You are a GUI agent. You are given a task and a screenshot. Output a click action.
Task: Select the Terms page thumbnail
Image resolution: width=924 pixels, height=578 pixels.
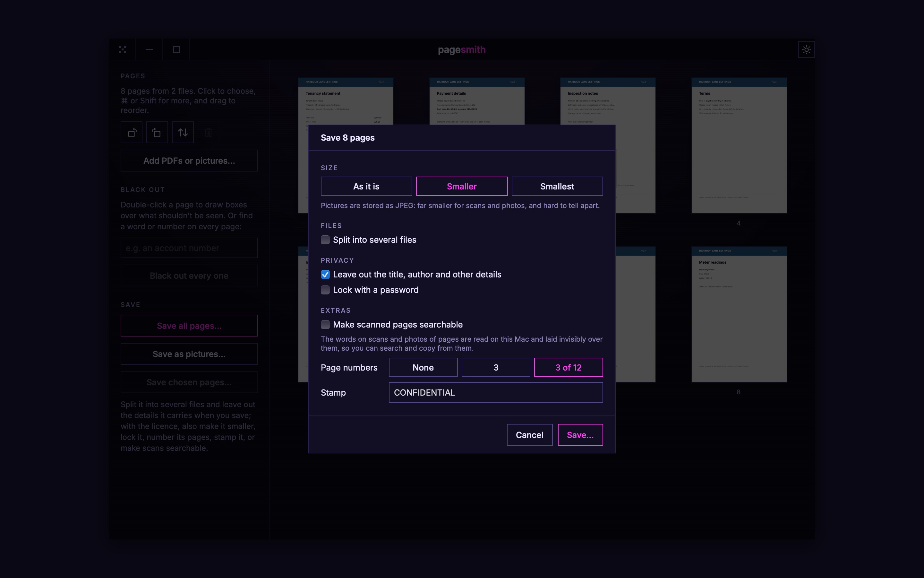pos(739,145)
